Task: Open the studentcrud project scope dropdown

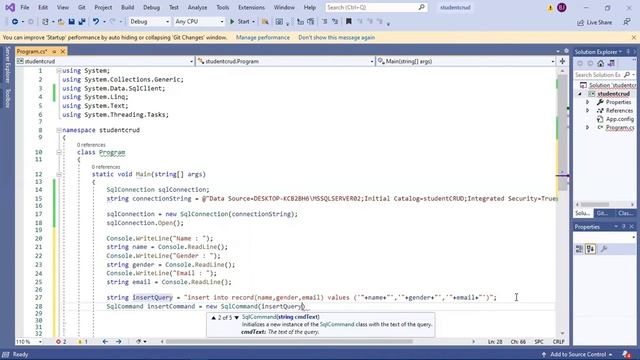Action: click(105, 61)
